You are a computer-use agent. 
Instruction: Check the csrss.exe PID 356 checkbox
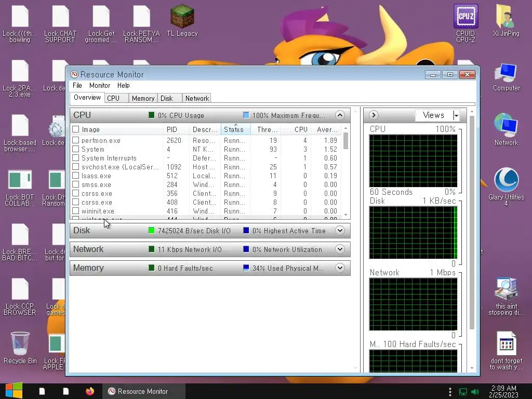click(x=76, y=193)
